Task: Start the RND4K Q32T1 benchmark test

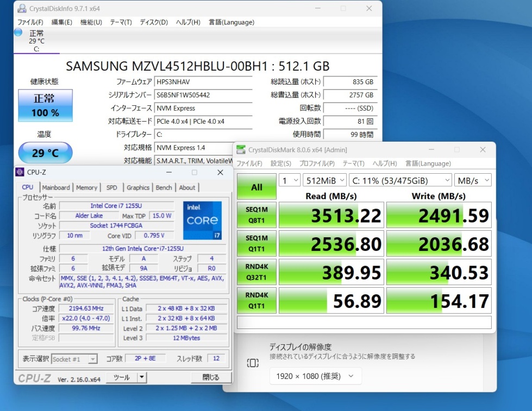Action: click(256, 272)
